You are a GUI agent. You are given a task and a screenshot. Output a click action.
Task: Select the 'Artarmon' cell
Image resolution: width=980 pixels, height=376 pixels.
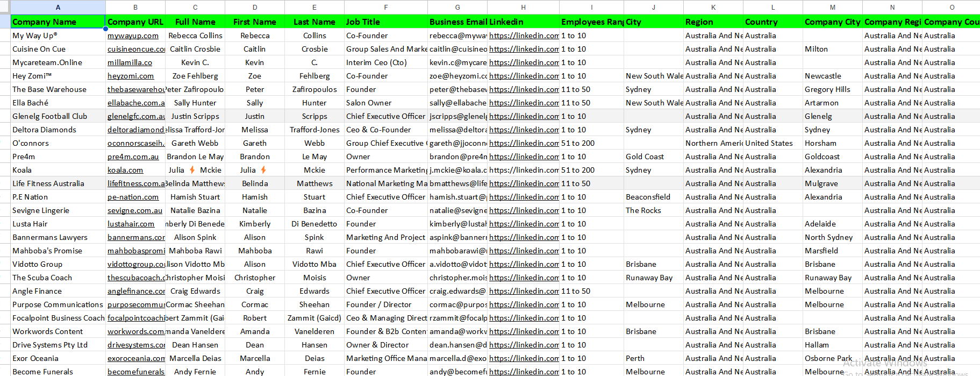pyautogui.click(x=833, y=103)
